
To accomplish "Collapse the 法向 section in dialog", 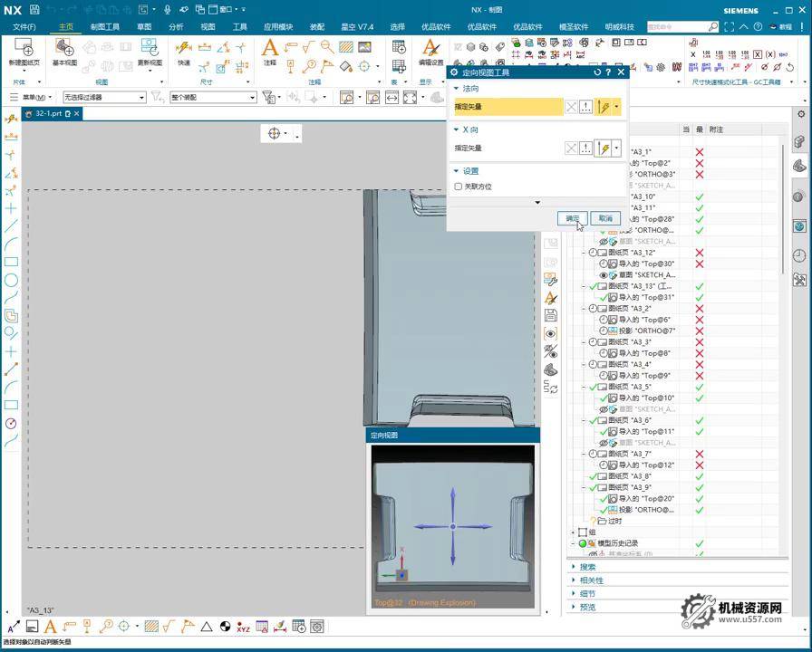I will pos(457,89).
